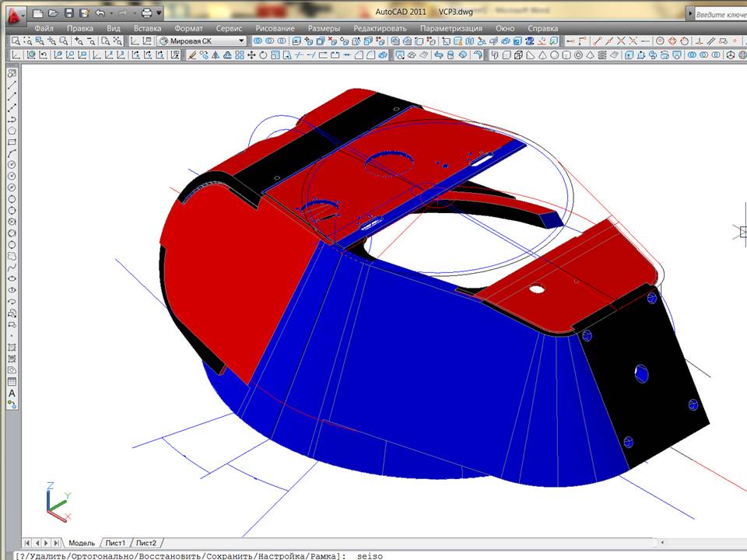The image size is (747, 560).
Task: Open the Справка menu
Action: click(542, 28)
